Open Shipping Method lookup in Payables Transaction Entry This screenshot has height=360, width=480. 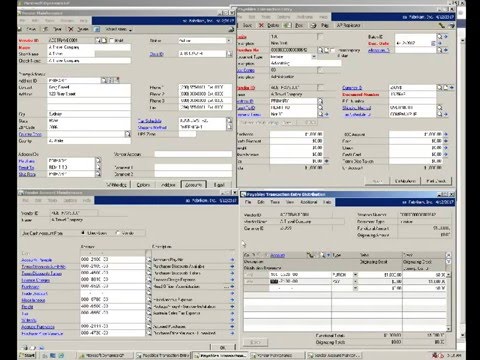point(440,108)
